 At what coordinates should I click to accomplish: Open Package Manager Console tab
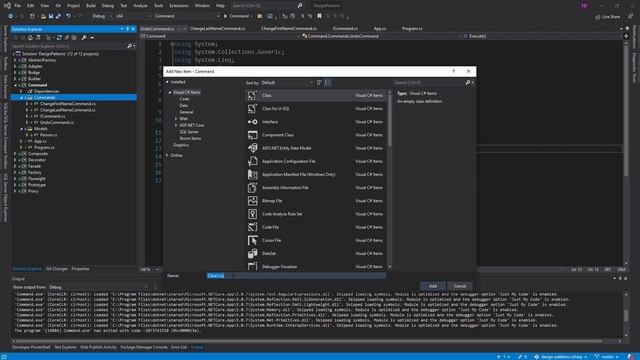click(x=144, y=347)
